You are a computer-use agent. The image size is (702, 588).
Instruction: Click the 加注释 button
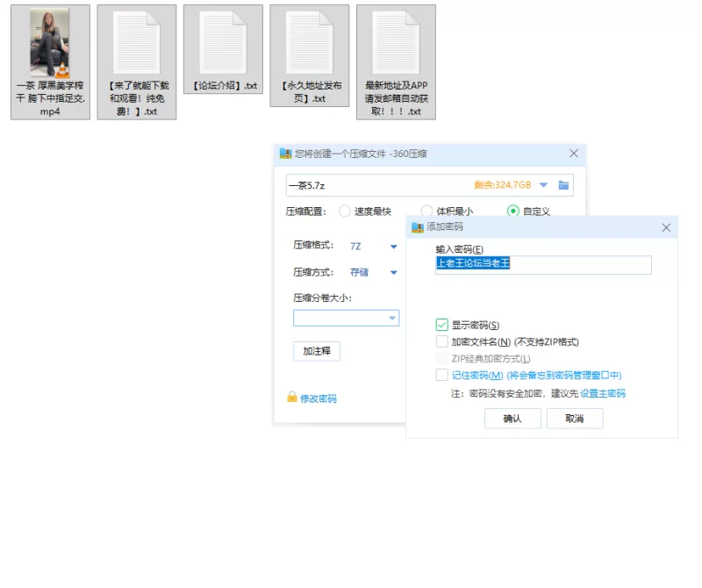[317, 351]
